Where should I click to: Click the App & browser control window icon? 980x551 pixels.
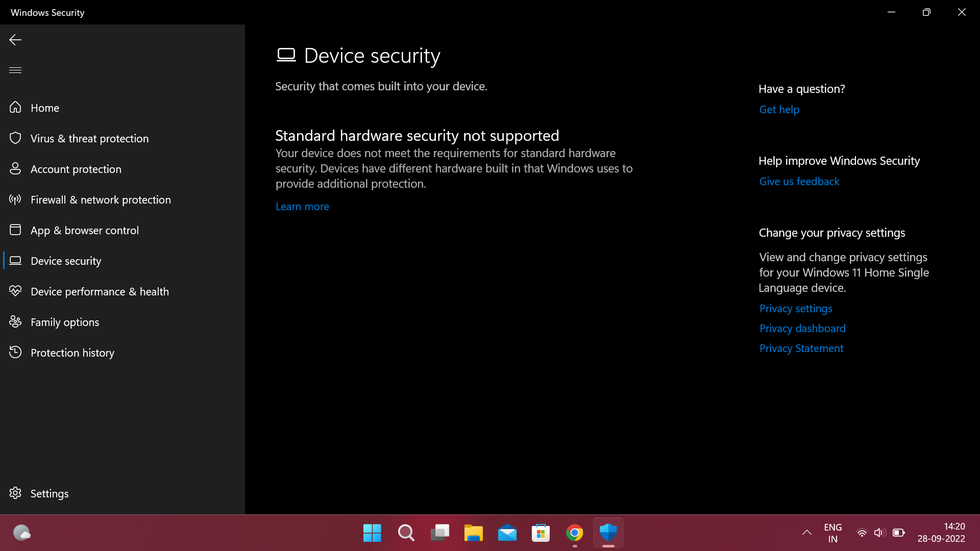click(x=15, y=230)
